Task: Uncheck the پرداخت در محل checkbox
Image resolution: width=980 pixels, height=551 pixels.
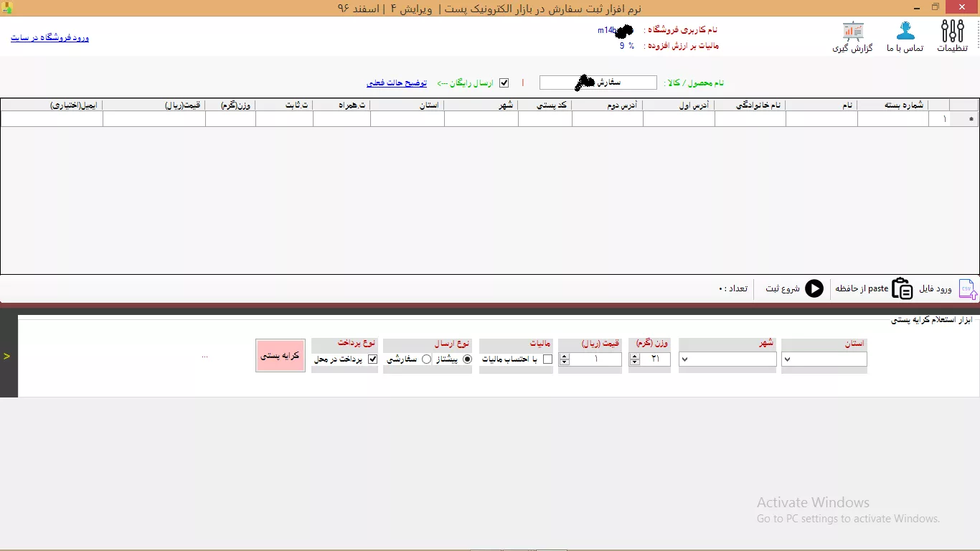Action: tap(372, 359)
